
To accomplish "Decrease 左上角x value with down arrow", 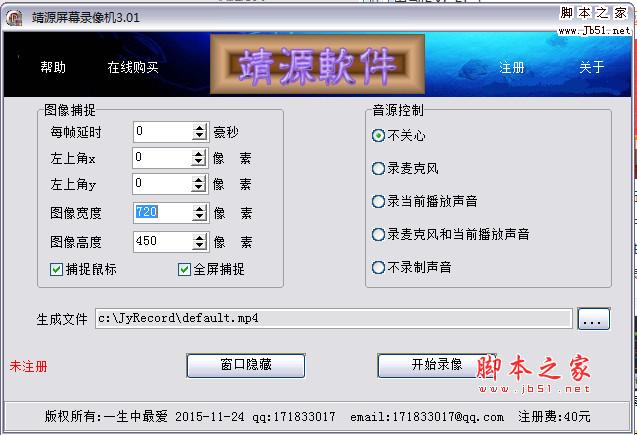I will (x=198, y=162).
